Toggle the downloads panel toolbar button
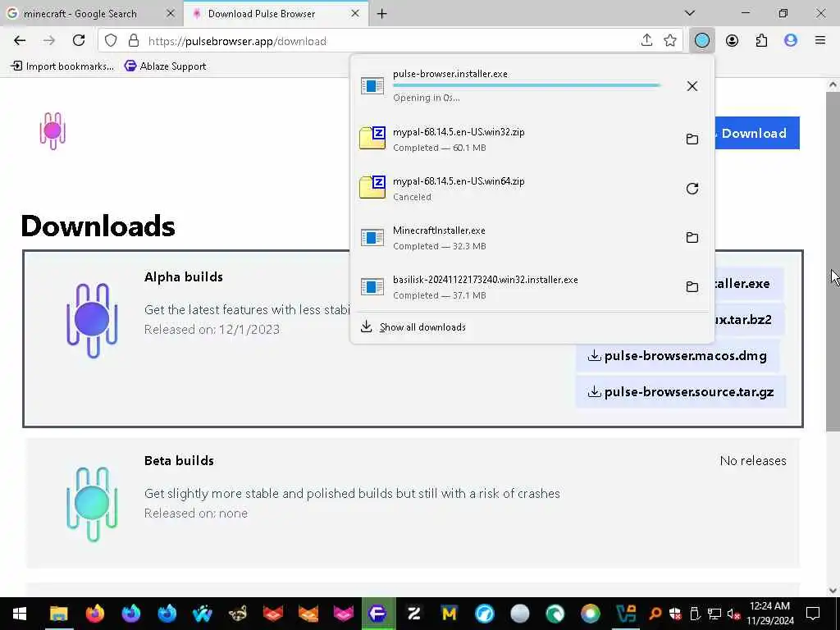 coord(702,41)
